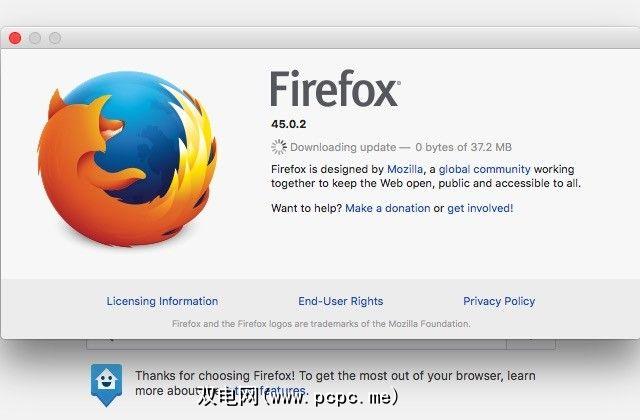Screen dimensions: 640x420
Task: Click the Mozilla Foundation trademark notice
Action: [x=321, y=324]
